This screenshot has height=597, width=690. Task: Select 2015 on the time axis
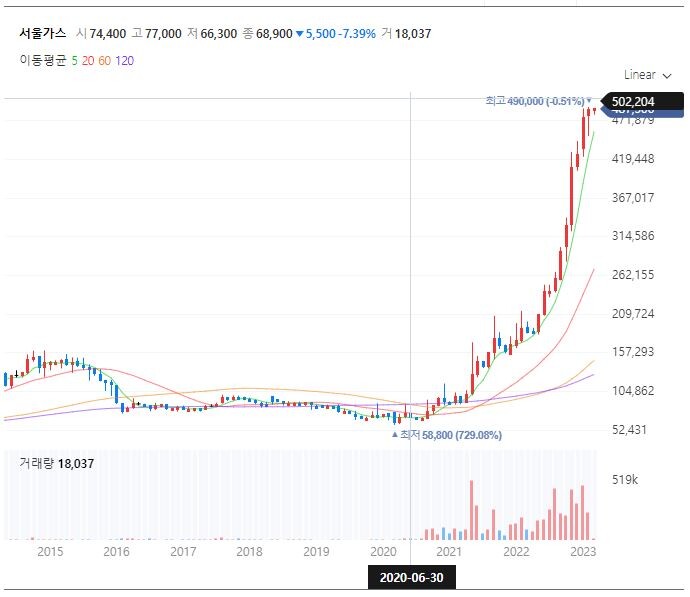(x=49, y=551)
